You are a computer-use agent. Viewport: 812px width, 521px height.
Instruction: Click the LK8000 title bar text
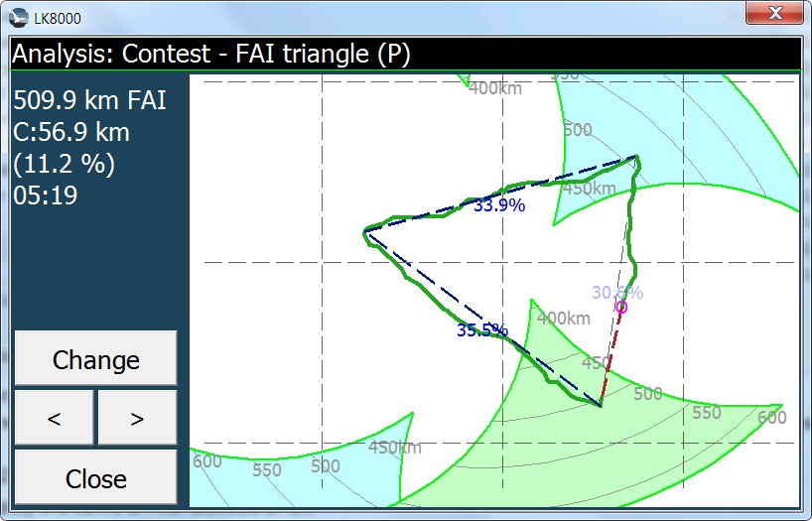click(58, 18)
